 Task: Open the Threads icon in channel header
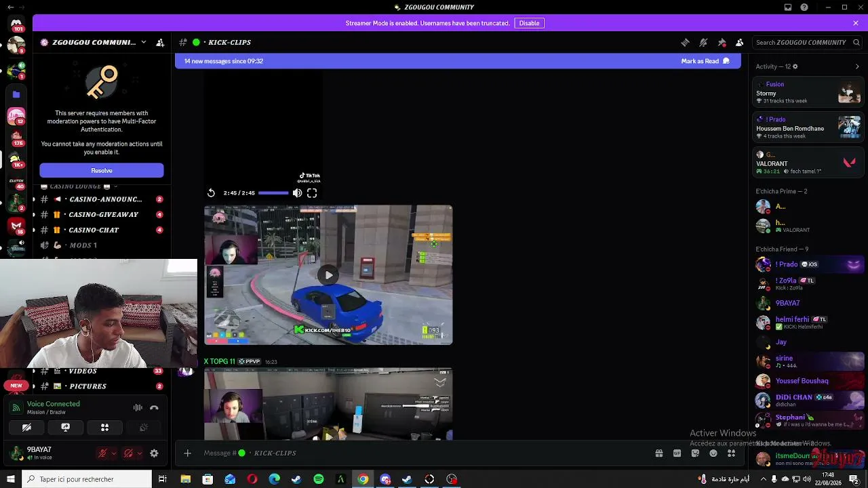(685, 42)
